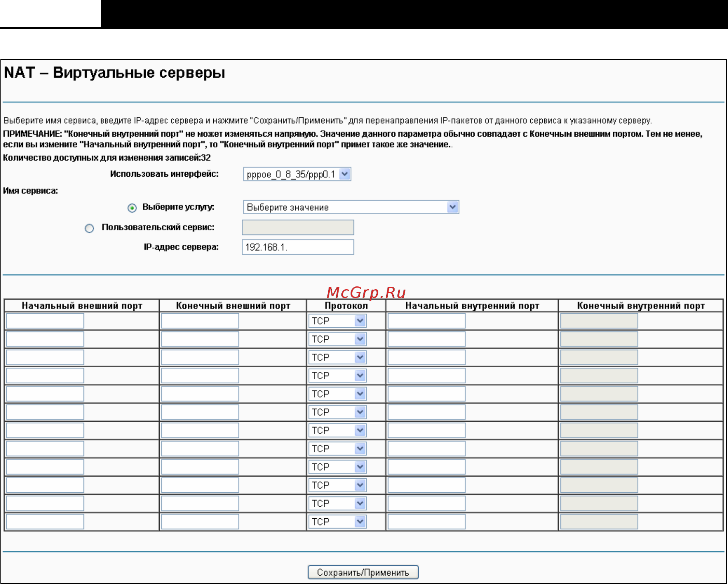Open the protocol dropdown in row 11
The height and width of the screenshot is (584, 728).
[x=337, y=503]
